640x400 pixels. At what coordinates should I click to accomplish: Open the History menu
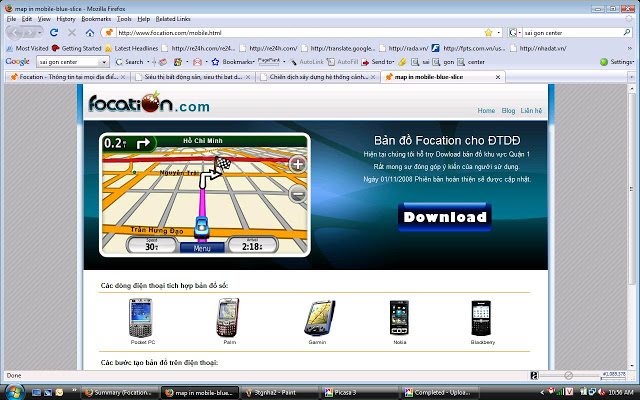coord(66,19)
